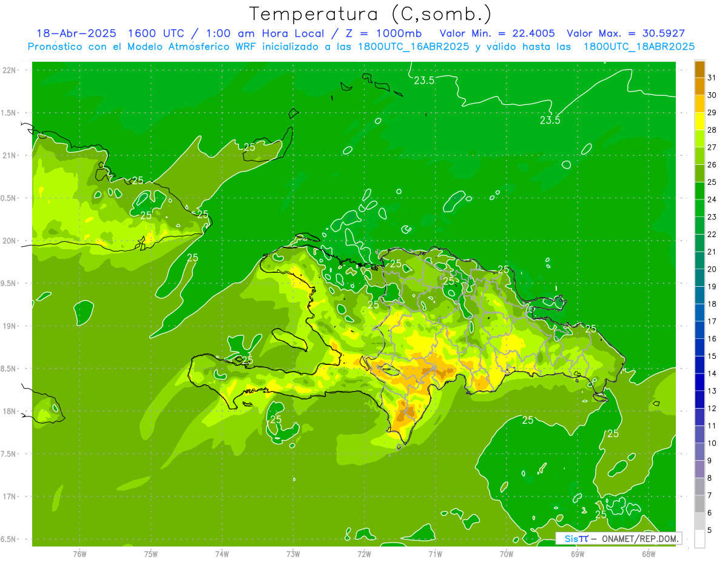The image size is (728, 562).
Task: Click the "19N" latitude label
Action: pyautogui.click(x=10, y=326)
